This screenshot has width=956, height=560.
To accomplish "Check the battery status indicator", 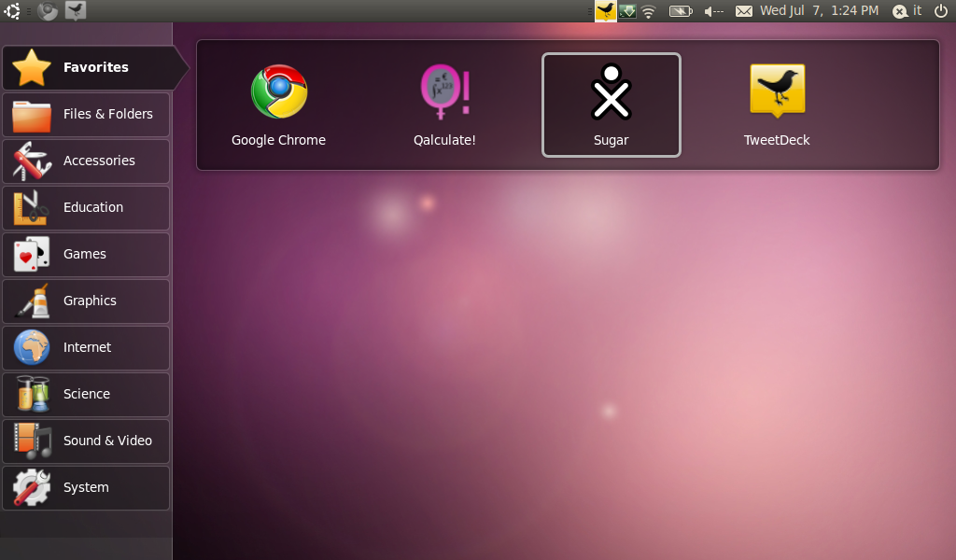I will [x=681, y=11].
